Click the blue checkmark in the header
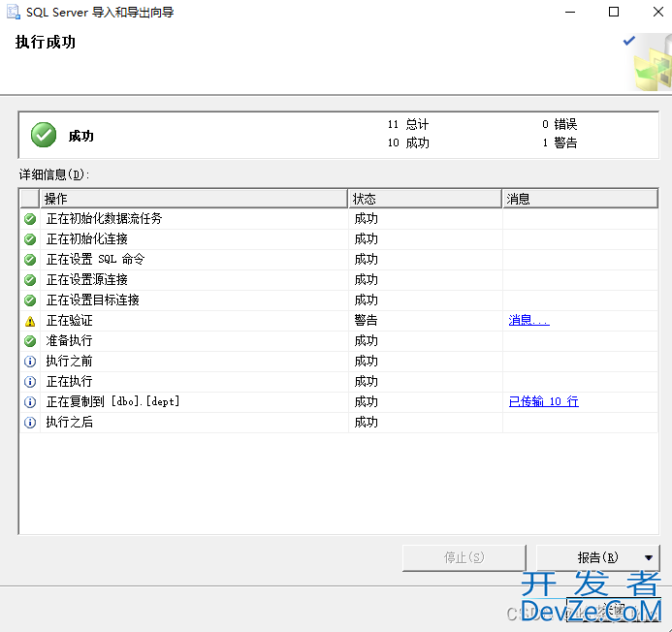 pos(628,41)
